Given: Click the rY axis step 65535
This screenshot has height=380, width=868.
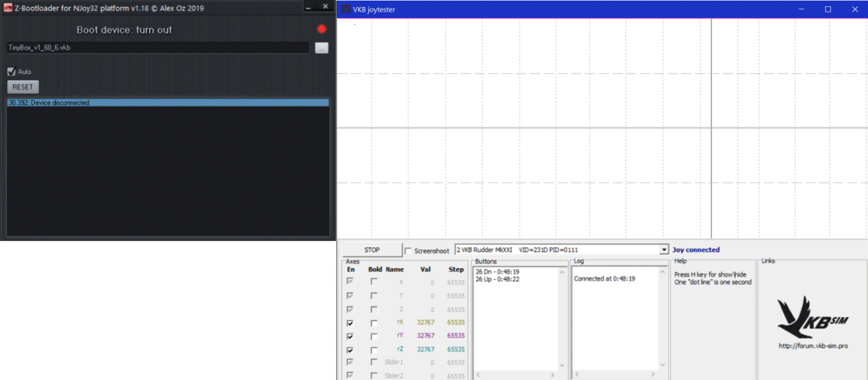Looking at the screenshot, I should point(456,336).
